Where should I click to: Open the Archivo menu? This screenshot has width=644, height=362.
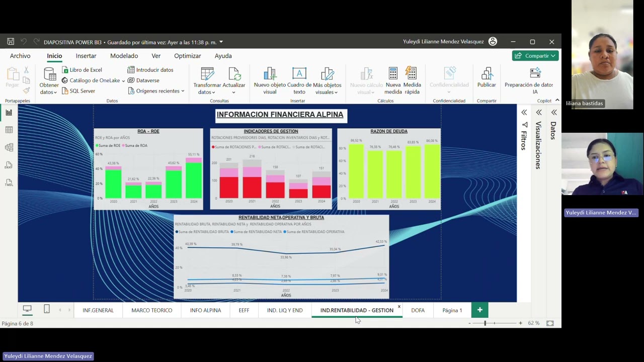tap(20, 56)
